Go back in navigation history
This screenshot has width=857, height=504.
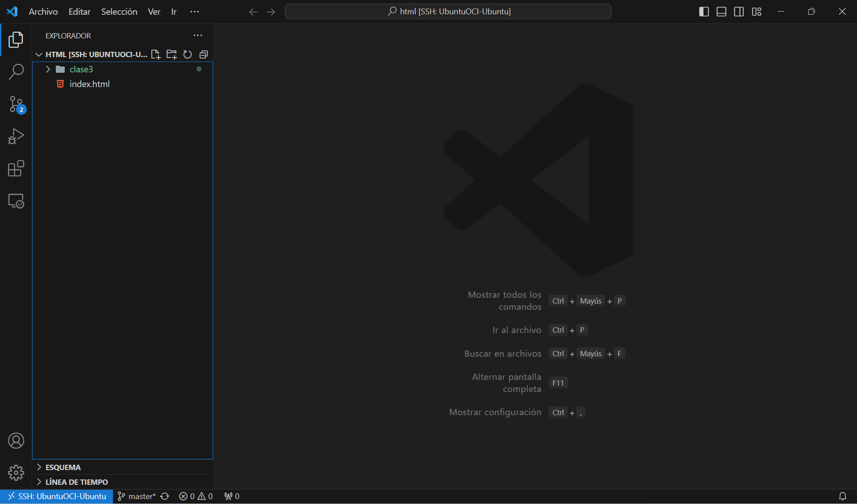point(253,12)
